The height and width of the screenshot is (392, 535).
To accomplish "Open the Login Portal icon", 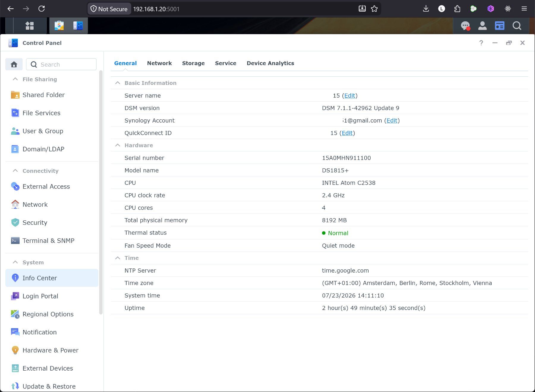I will tap(15, 296).
